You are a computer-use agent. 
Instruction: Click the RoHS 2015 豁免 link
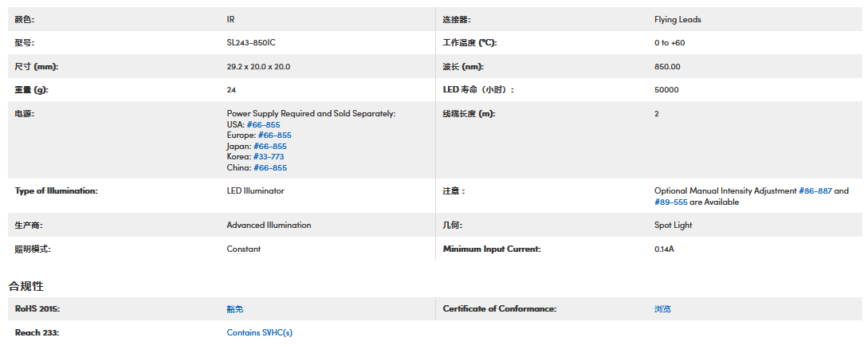click(235, 308)
